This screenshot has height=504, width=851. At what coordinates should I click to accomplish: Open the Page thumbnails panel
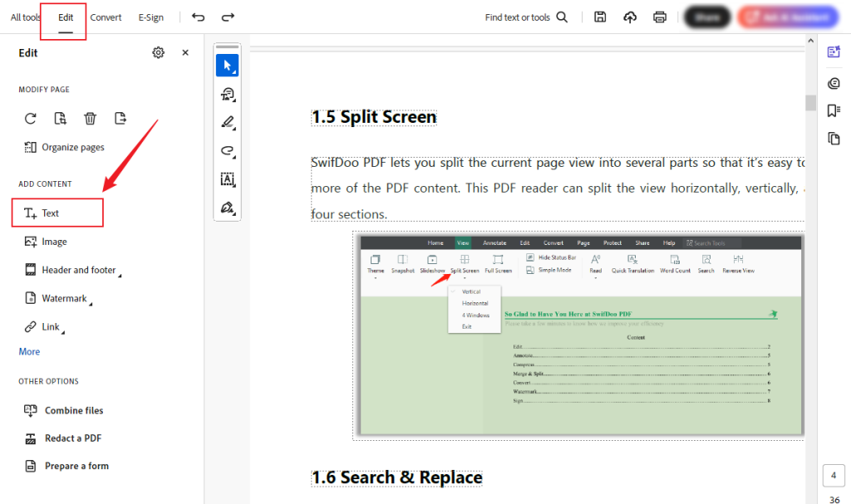pos(834,139)
